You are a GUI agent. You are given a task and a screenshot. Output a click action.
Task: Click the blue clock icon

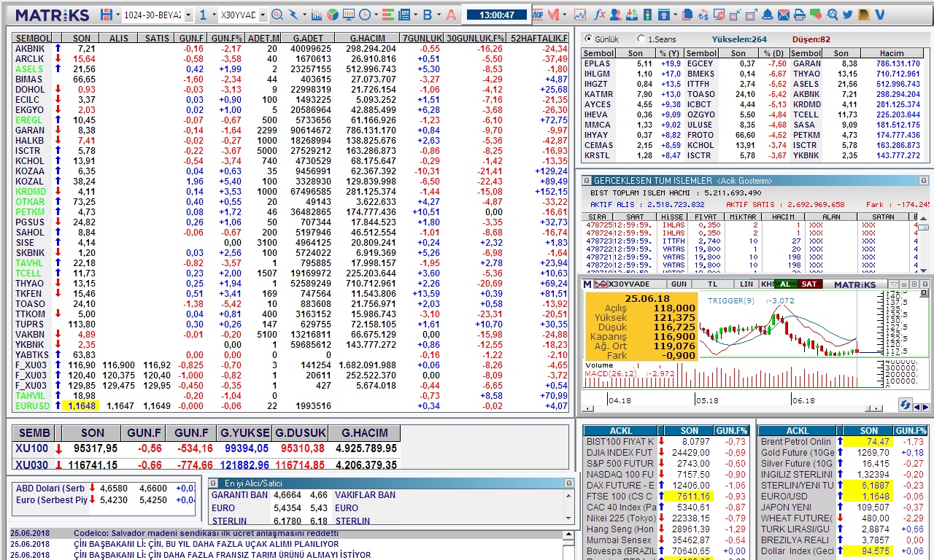point(364,15)
